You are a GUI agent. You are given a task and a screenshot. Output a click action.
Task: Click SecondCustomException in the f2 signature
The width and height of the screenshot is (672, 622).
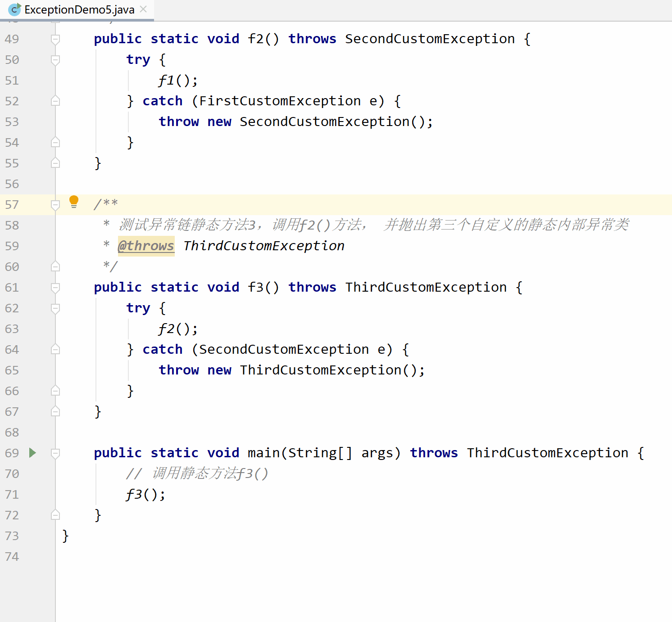click(430, 39)
